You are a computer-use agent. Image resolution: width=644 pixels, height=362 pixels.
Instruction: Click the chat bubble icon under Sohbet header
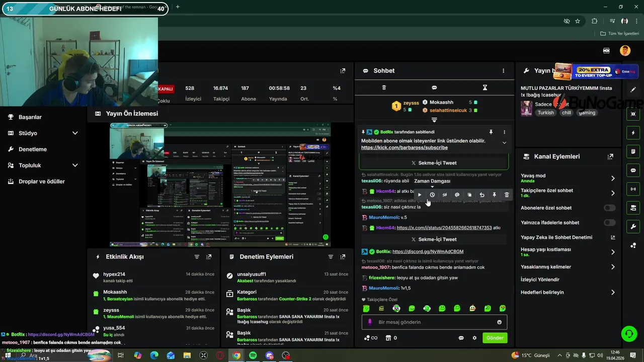[x=434, y=87]
